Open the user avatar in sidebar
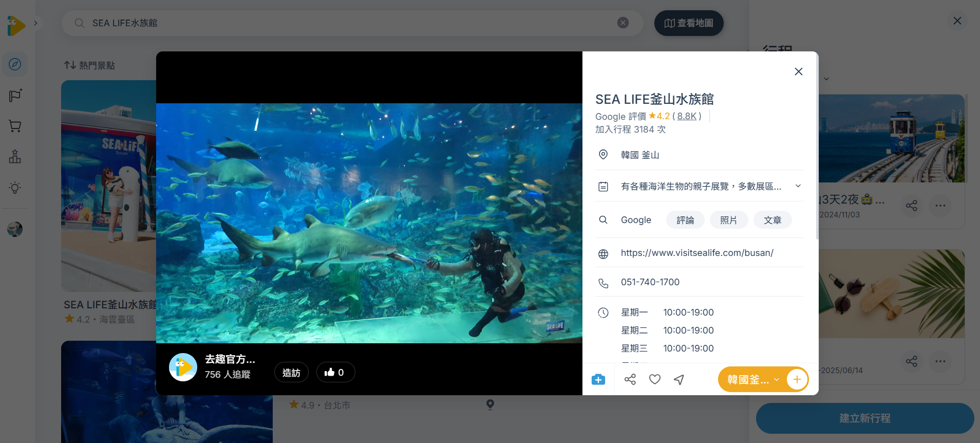This screenshot has width=980, height=443. point(15,229)
